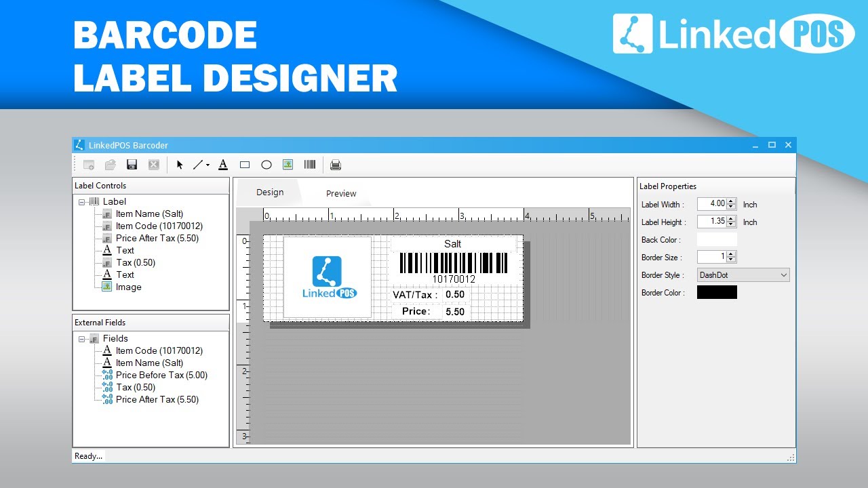Select the Fields root node
This screenshot has width=868, height=488.
click(x=115, y=338)
